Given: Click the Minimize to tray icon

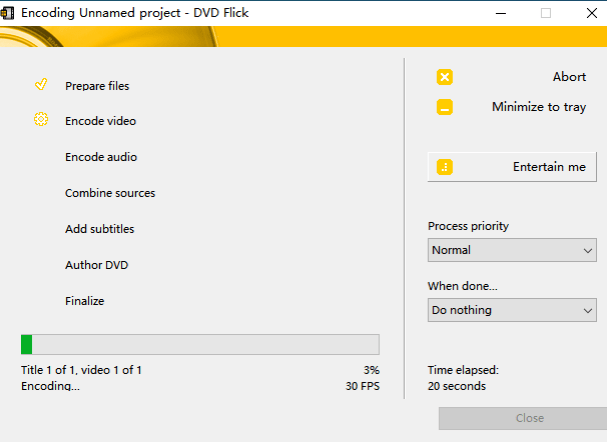Looking at the screenshot, I should pyautogui.click(x=445, y=107).
